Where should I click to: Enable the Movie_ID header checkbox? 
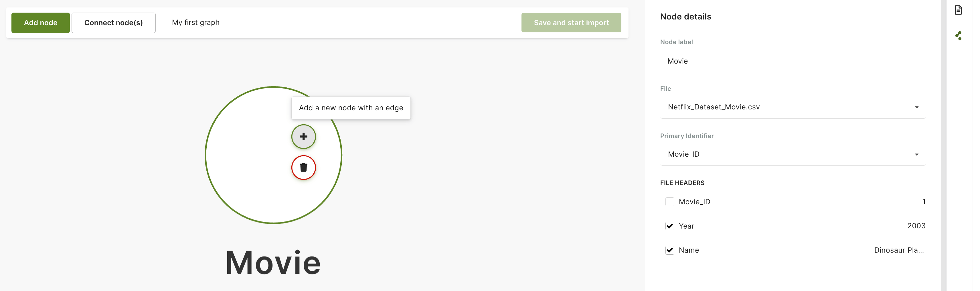click(669, 202)
